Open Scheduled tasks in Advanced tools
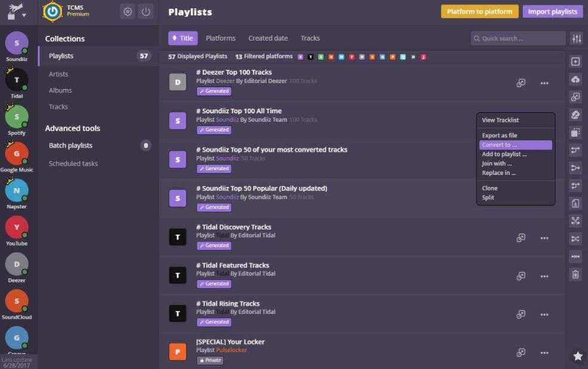 73,164
